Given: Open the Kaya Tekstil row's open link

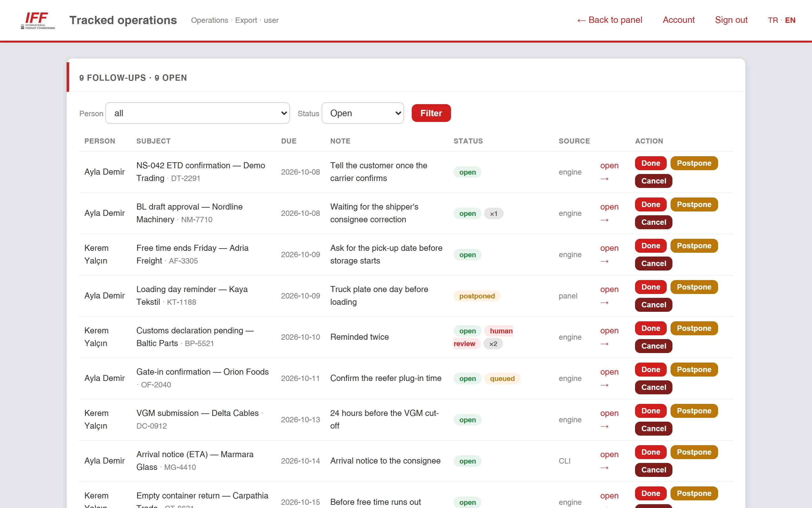Looking at the screenshot, I should click(609, 296).
